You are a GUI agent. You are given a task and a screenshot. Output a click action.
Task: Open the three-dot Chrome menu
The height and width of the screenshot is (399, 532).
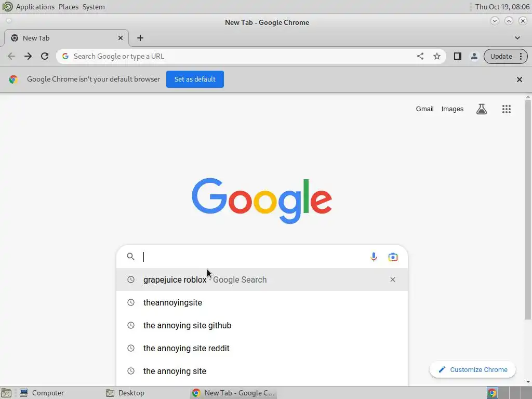tap(521, 56)
